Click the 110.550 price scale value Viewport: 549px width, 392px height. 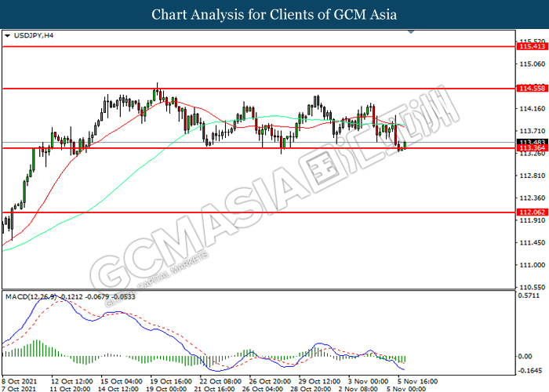533,288
